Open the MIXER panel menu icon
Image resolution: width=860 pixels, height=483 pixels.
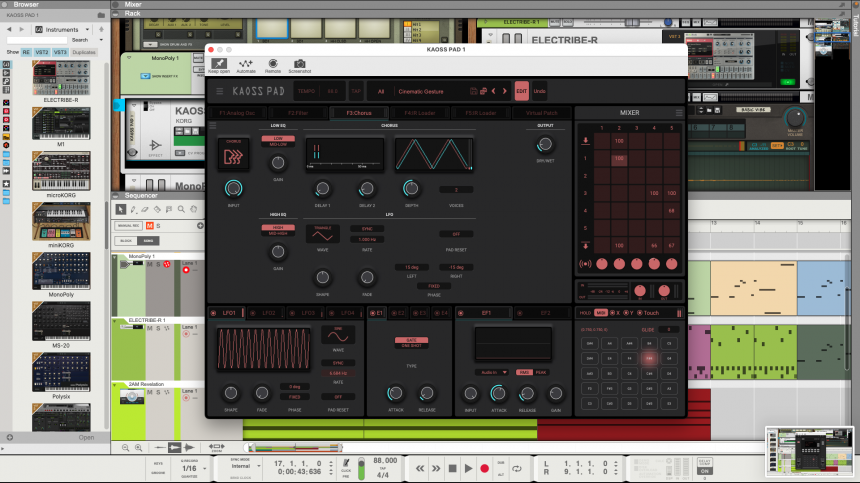pos(679,113)
